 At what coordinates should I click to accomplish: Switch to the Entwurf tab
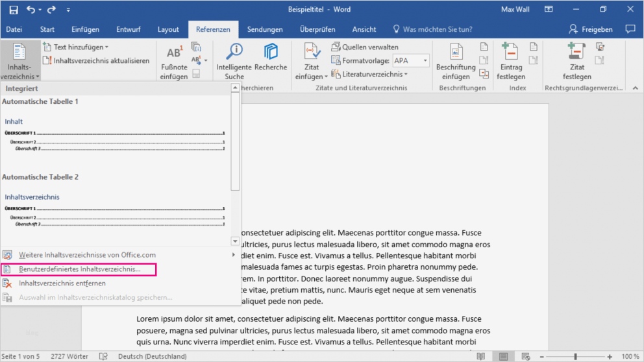pos(128,29)
